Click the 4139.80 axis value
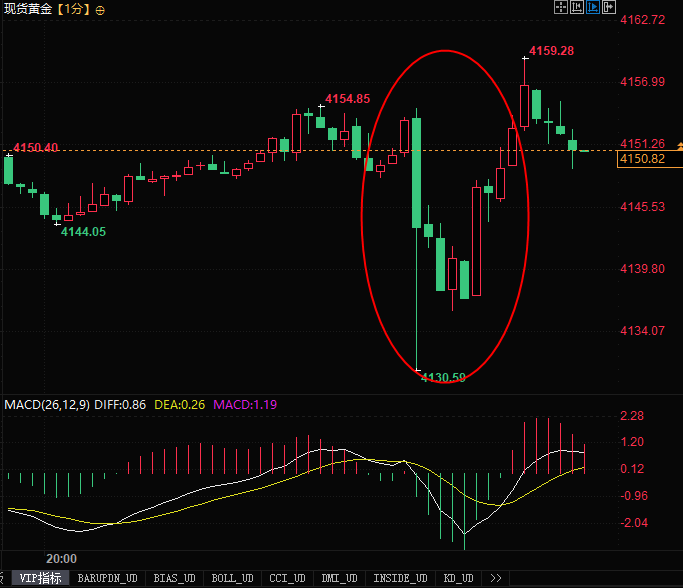683x588 pixels. click(642, 269)
